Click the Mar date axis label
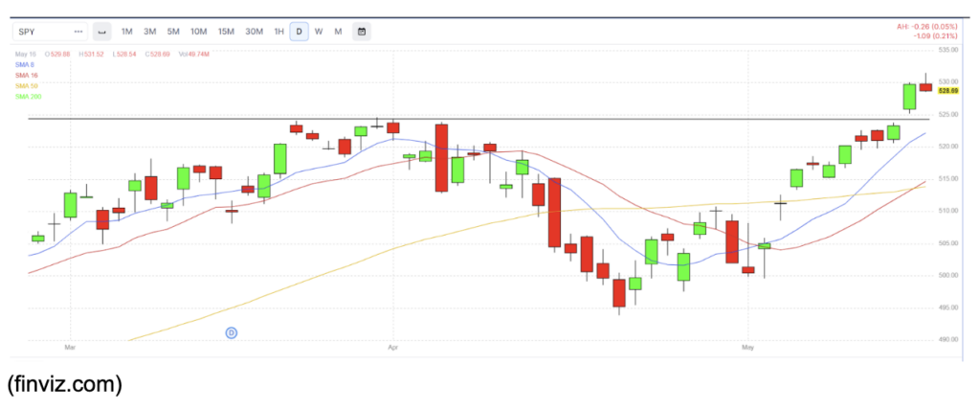Viewport: 980px width, 410px height. click(70, 346)
